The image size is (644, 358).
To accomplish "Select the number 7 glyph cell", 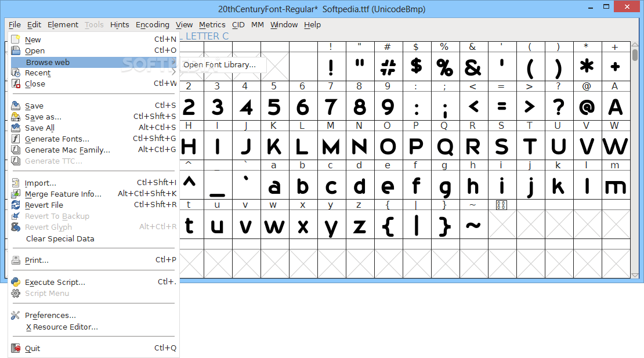I will point(331,106).
